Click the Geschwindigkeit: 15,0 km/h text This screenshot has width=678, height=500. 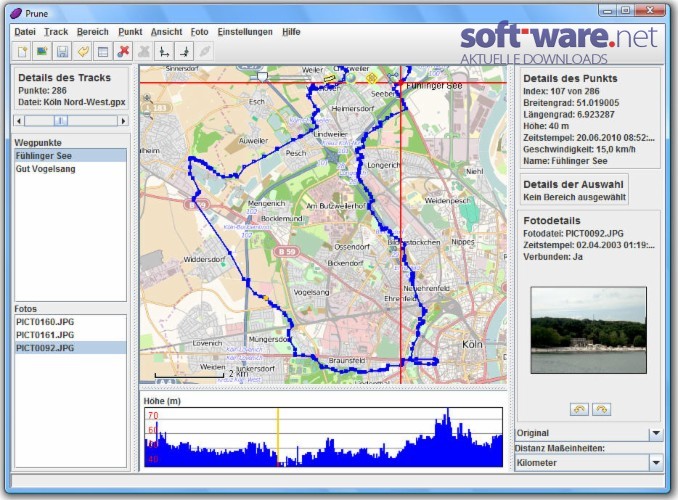579,149
